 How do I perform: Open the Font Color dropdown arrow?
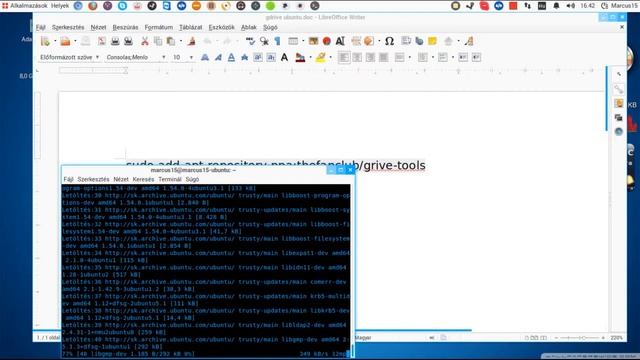[310, 58]
